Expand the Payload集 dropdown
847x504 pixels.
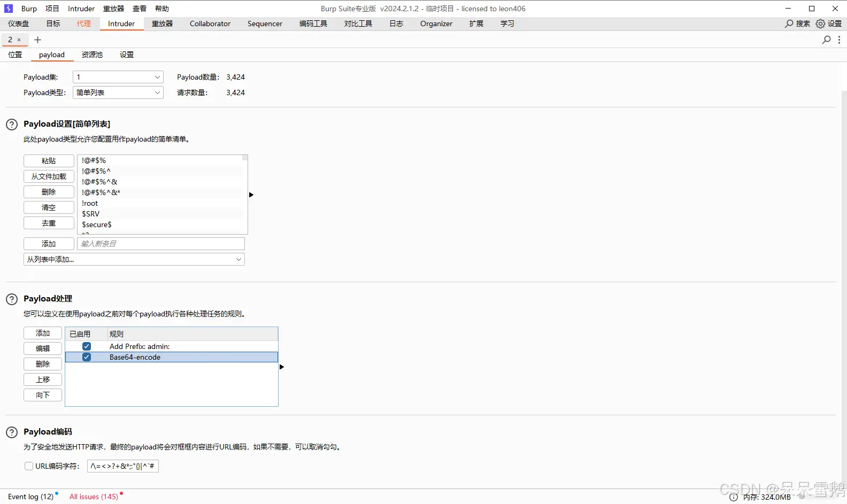[118, 77]
